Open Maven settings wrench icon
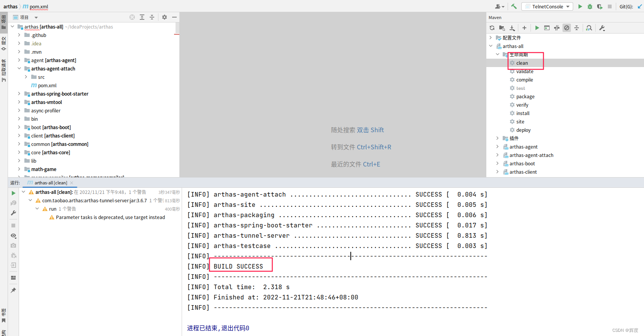Viewport: 644px width, 336px height. (x=602, y=28)
